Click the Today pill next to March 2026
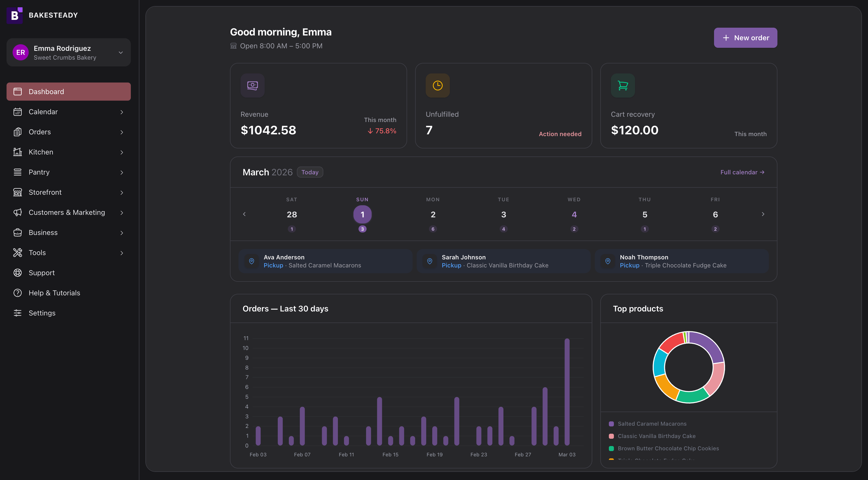The image size is (868, 480). (x=310, y=172)
